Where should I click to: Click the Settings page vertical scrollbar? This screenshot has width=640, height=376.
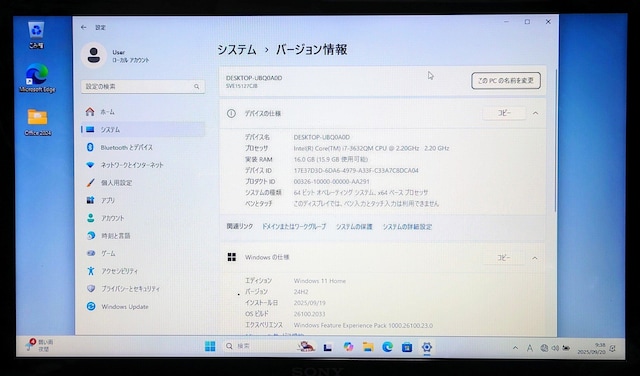(555, 141)
